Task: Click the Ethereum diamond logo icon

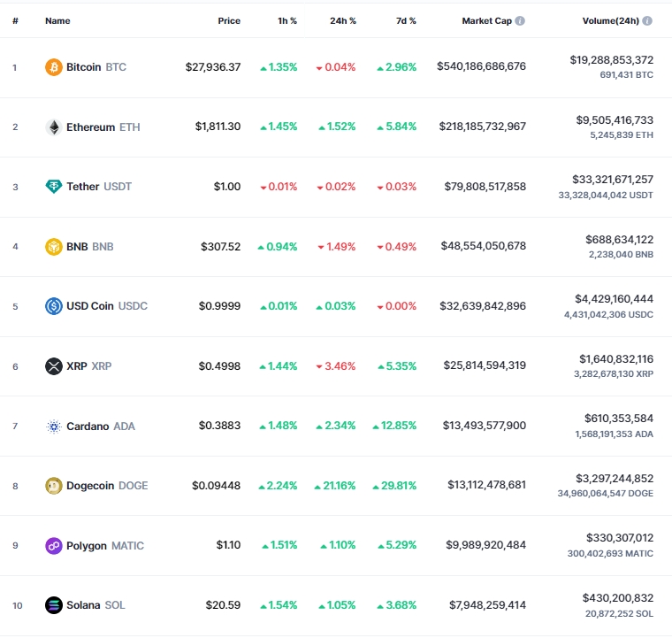Action: pyautogui.click(x=54, y=127)
